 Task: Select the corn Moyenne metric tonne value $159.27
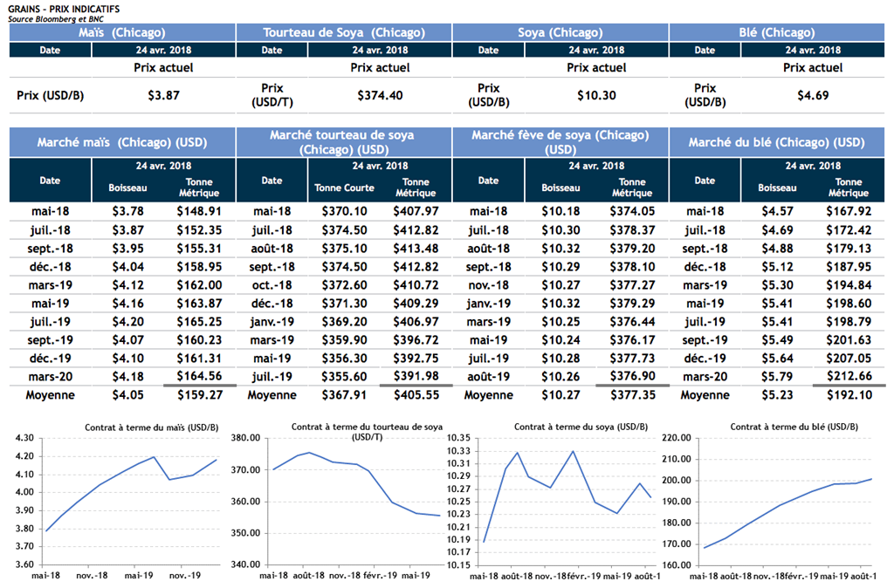pyautogui.click(x=199, y=395)
